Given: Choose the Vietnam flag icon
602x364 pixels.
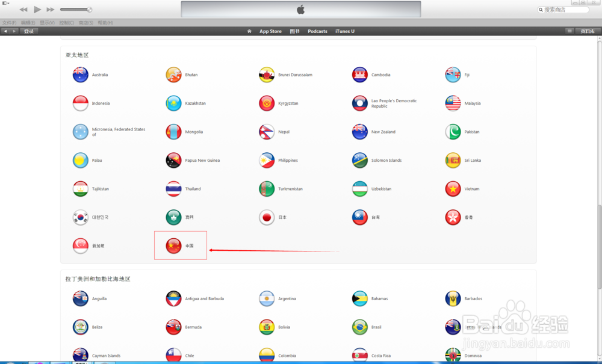Looking at the screenshot, I should 453,189.
